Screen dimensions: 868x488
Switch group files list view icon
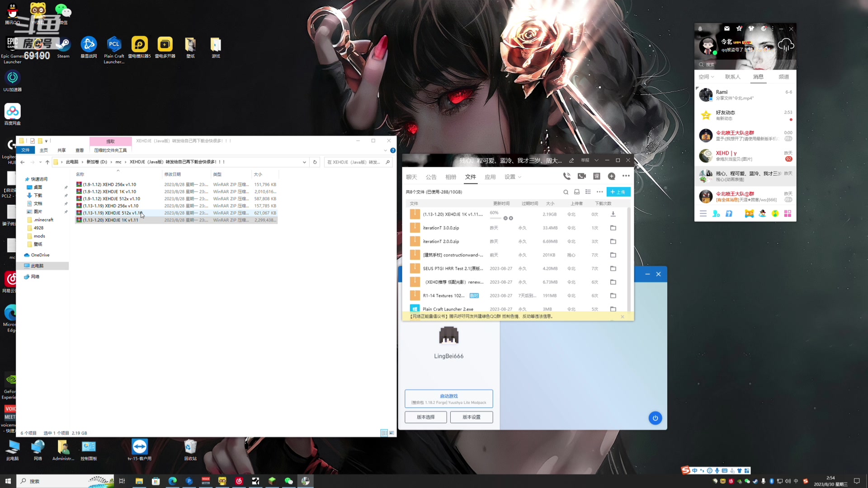(x=588, y=192)
